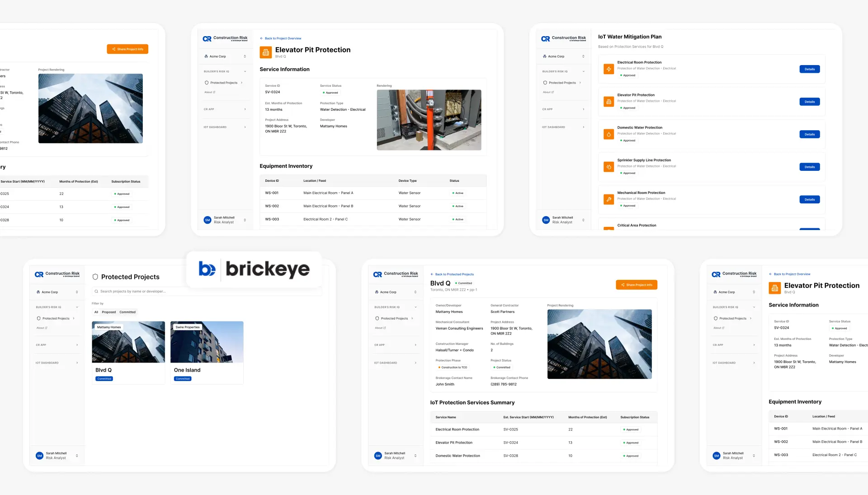Click the Electrical Room Protection lightning icon
Viewport: 868px width, 495px height.
[609, 69]
